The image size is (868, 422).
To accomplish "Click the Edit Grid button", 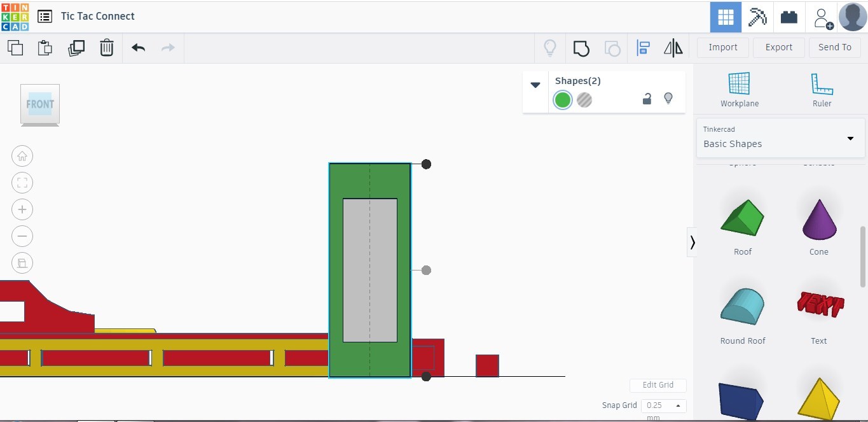I will click(658, 385).
